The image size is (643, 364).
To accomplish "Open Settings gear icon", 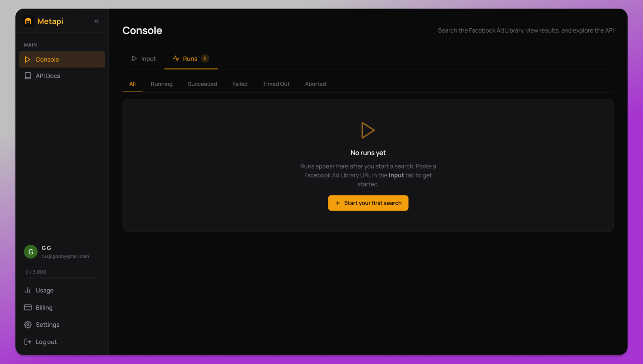I will pos(28,325).
